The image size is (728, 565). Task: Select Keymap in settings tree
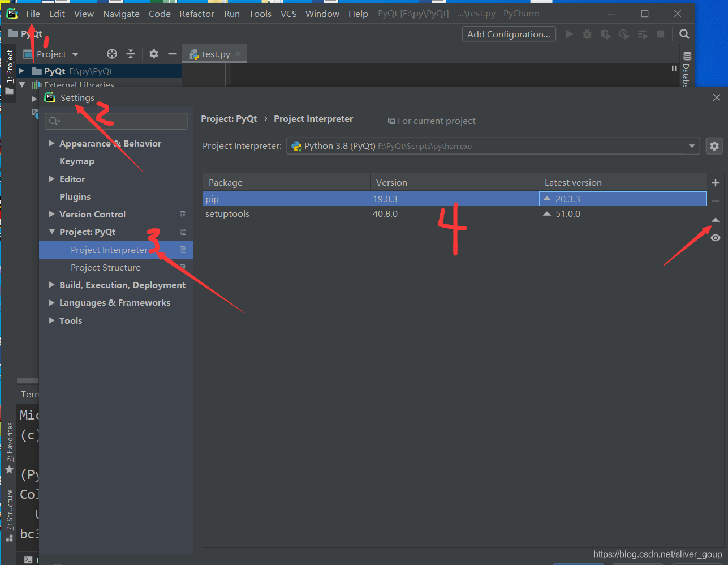[x=77, y=161]
